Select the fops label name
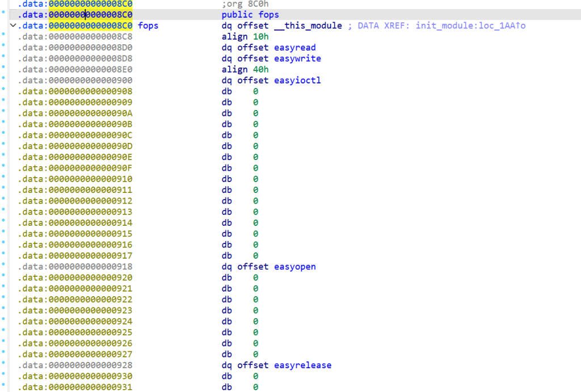The height and width of the screenshot is (392, 581). pos(148,26)
